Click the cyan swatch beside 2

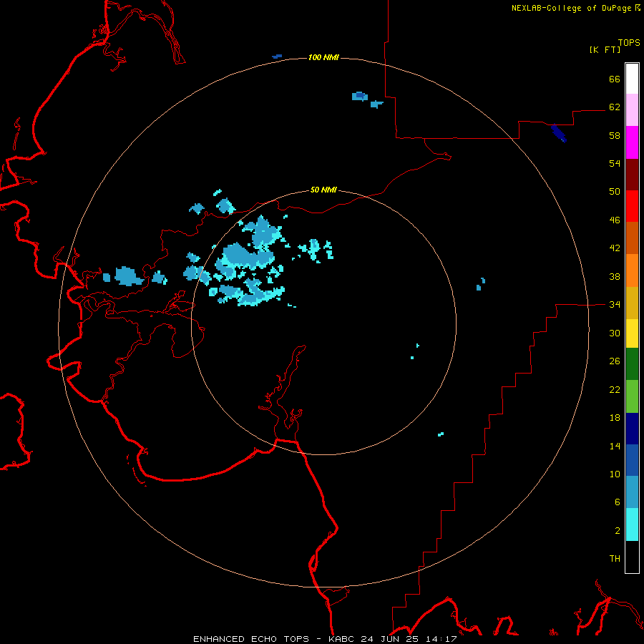(x=632, y=525)
